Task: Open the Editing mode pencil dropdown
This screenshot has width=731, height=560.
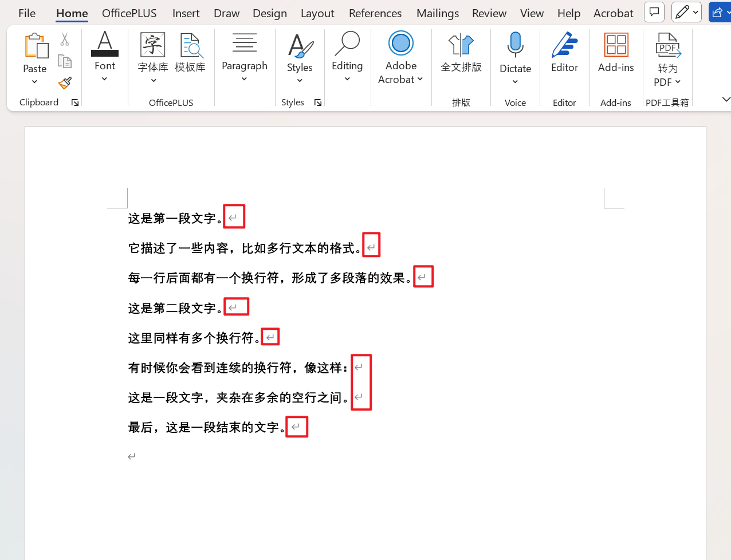Action: point(686,12)
